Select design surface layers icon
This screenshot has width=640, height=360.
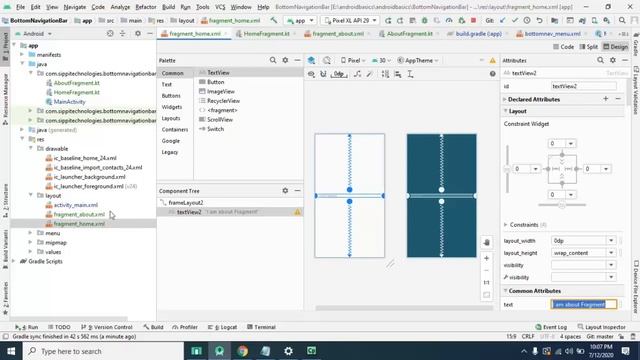pos(311,60)
